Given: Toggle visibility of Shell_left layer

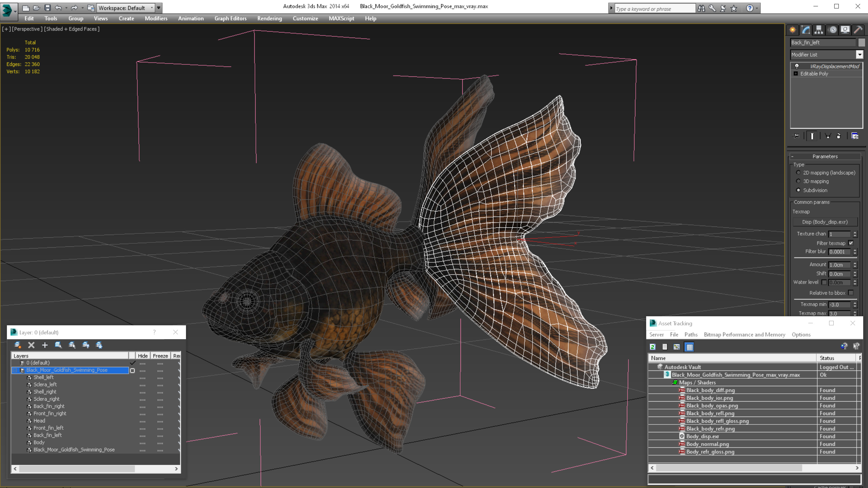Looking at the screenshot, I should point(142,377).
